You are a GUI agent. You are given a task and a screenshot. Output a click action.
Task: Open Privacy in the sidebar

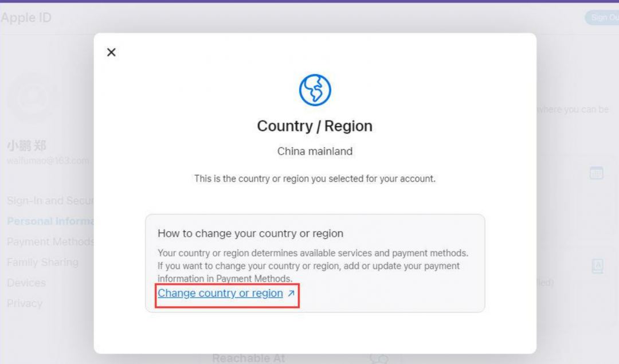(25, 303)
